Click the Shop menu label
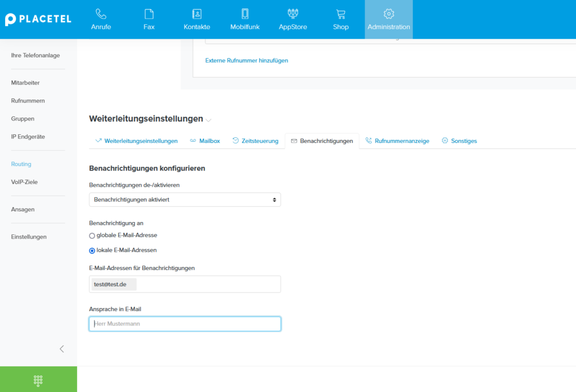Image resolution: width=576 pixels, height=392 pixels. (x=341, y=27)
